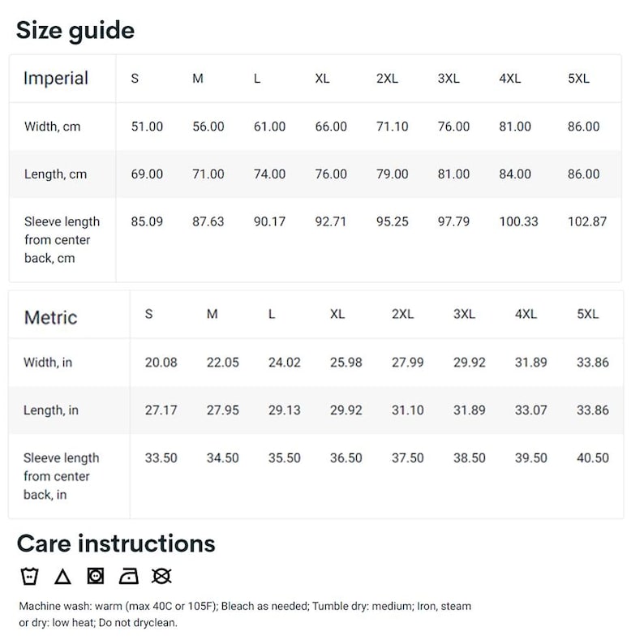Viewport: 644px width, 644px height.
Task: Click the do not dryclean icon
Action: point(161,576)
